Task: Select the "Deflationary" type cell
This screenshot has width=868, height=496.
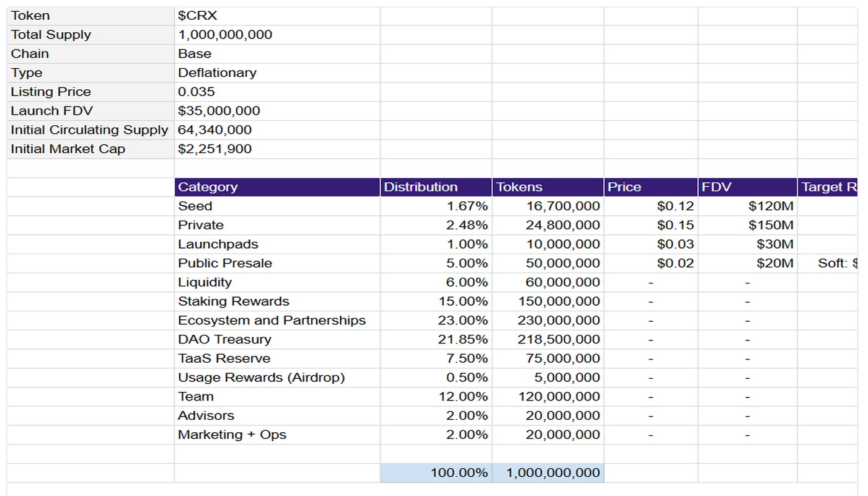Action: [x=277, y=73]
